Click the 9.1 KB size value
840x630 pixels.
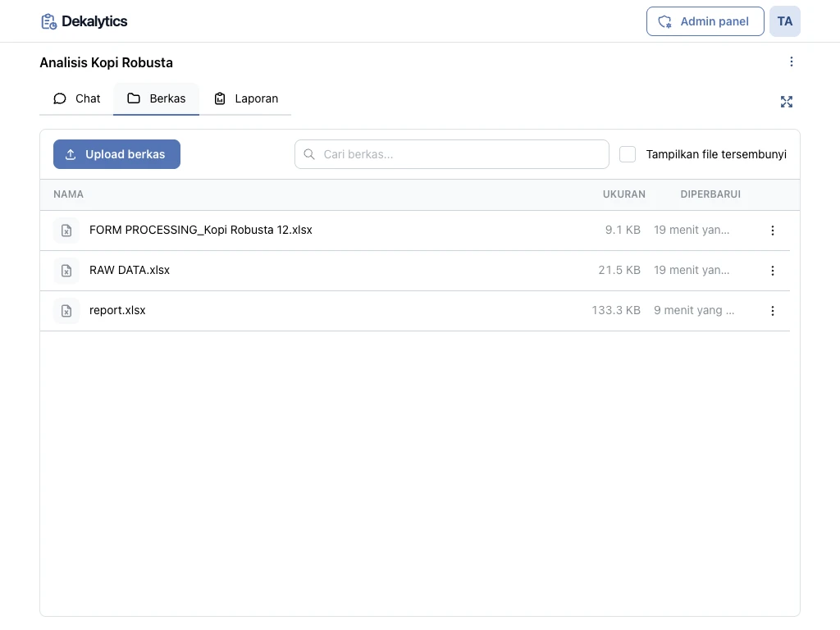click(x=623, y=230)
